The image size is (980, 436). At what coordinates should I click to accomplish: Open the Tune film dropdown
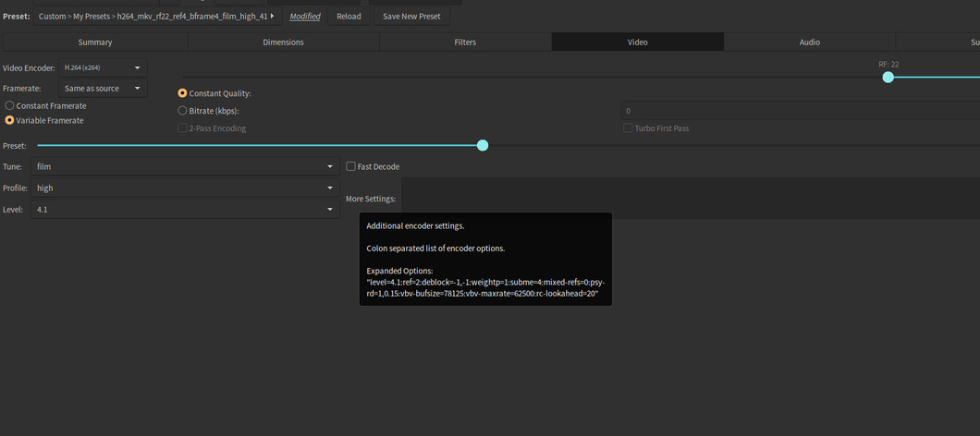(x=185, y=166)
